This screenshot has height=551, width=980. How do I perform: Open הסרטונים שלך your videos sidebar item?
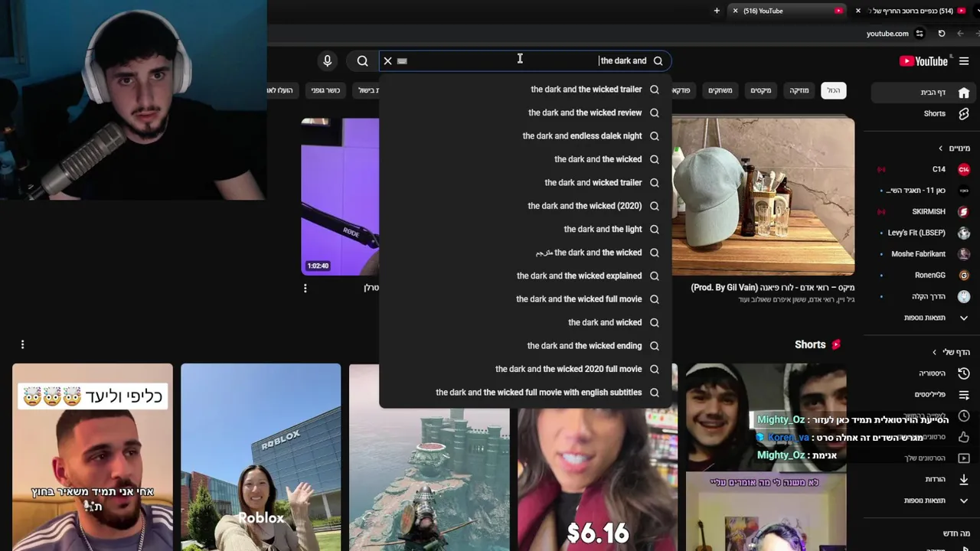[923, 458]
